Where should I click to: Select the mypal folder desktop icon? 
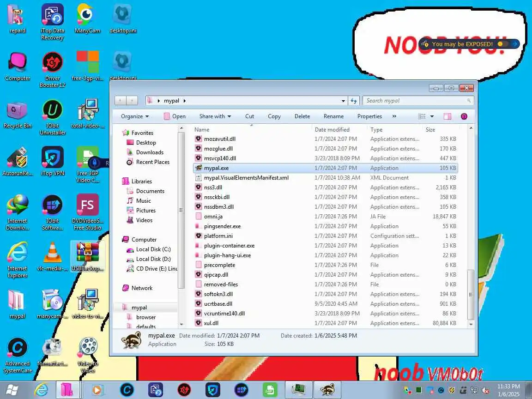[x=17, y=304]
